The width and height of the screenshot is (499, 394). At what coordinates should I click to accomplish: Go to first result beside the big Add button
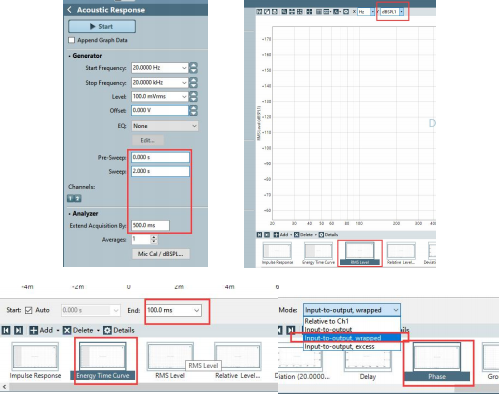6,330
